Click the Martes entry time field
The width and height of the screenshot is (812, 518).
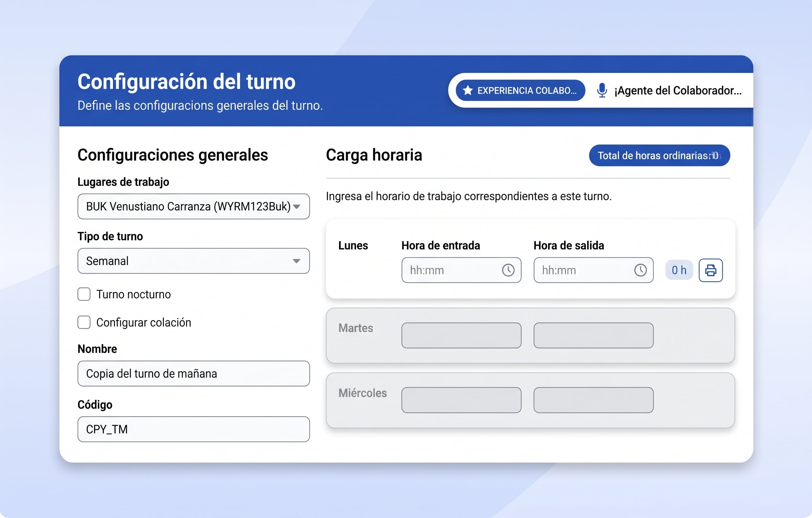pos(461,335)
